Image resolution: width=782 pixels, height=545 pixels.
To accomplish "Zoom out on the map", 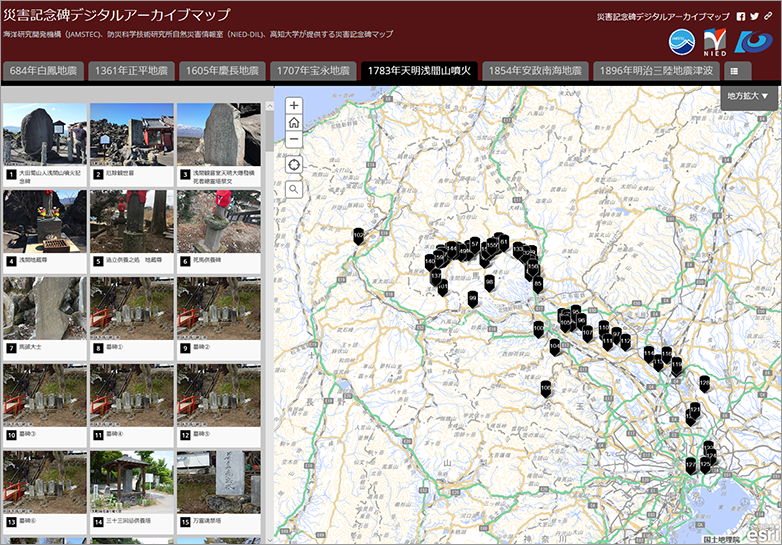I will [x=294, y=139].
